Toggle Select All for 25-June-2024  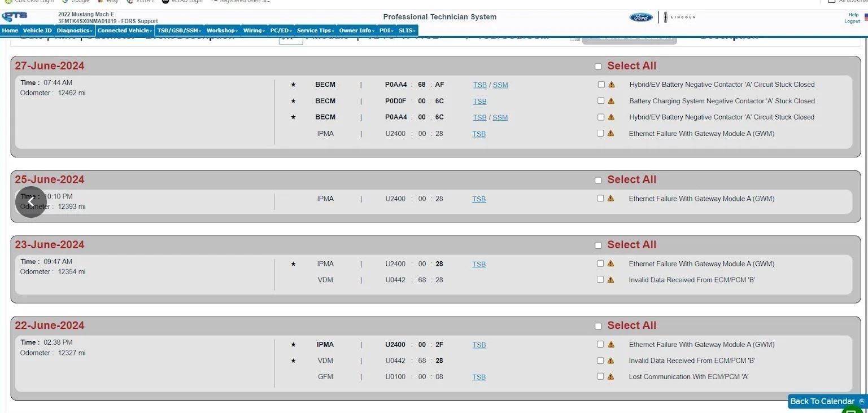click(x=598, y=181)
